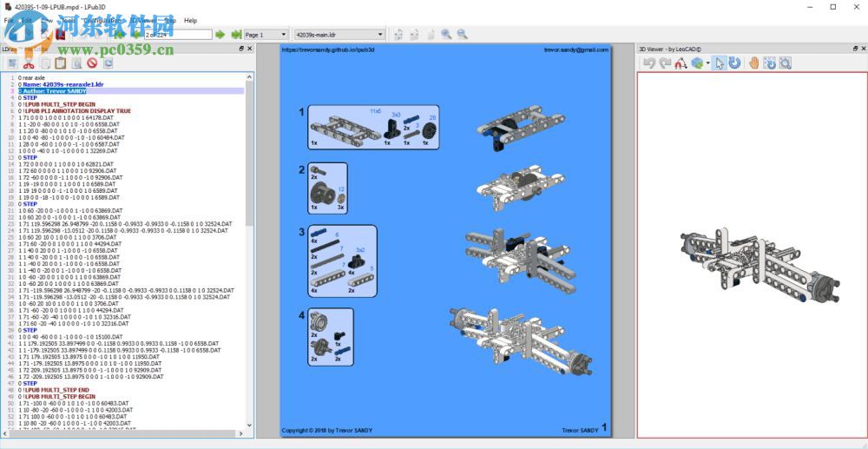Choose the blue rotate tool in 3D Viewer
Image resolution: width=868 pixels, height=449 pixels.
734,63
